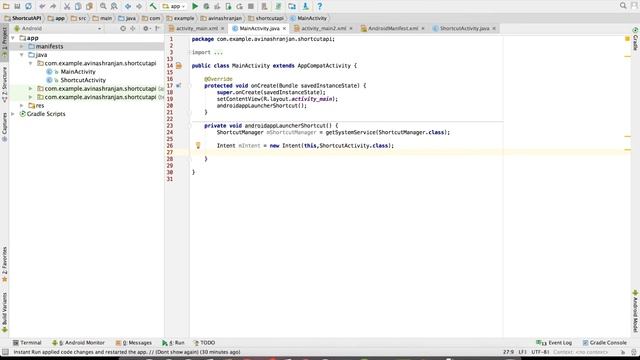640x360 pixels.
Task: Open the Gradle Console panel
Action: click(605, 343)
